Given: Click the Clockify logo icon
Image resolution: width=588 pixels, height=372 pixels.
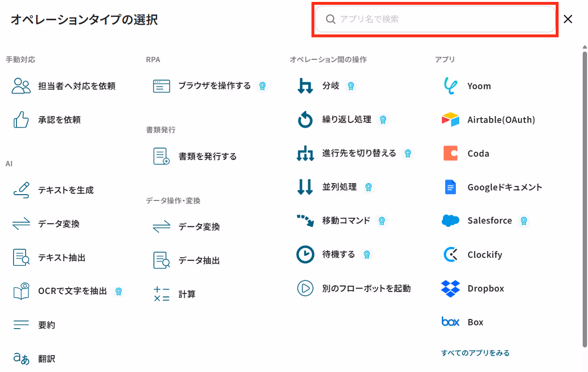Looking at the screenshot, I should (451, 254).
